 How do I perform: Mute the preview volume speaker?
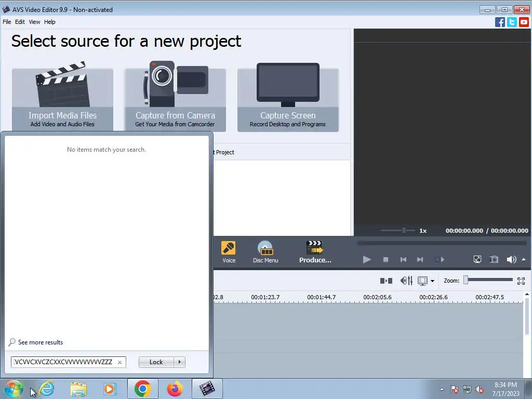coord(511,260)
